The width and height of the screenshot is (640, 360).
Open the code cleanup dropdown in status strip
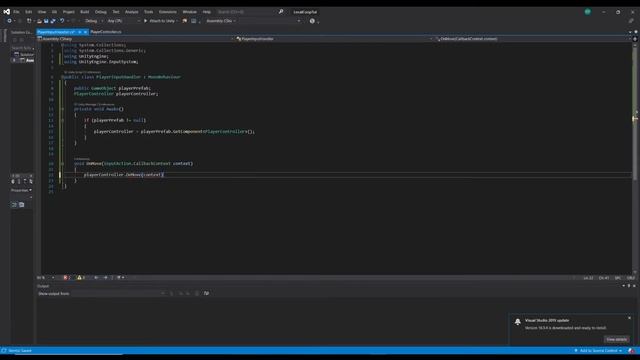pyautogui.click(x=120, y=278)
